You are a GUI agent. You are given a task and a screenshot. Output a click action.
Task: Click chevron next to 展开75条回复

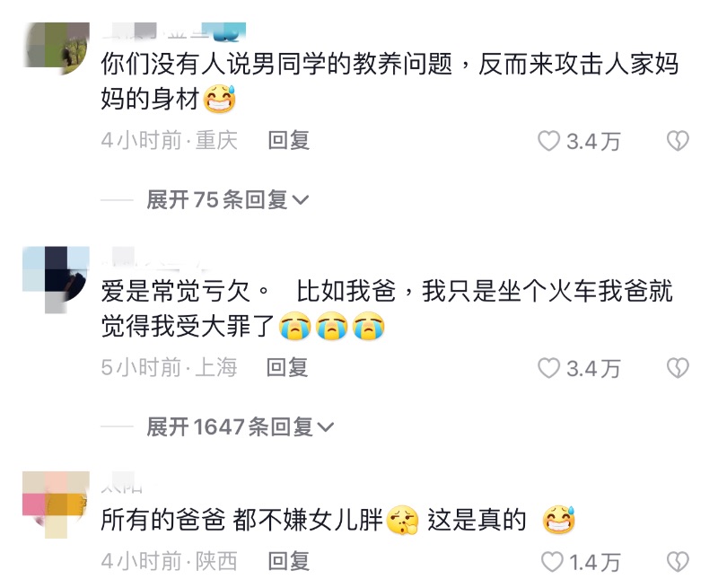[301, 200]
